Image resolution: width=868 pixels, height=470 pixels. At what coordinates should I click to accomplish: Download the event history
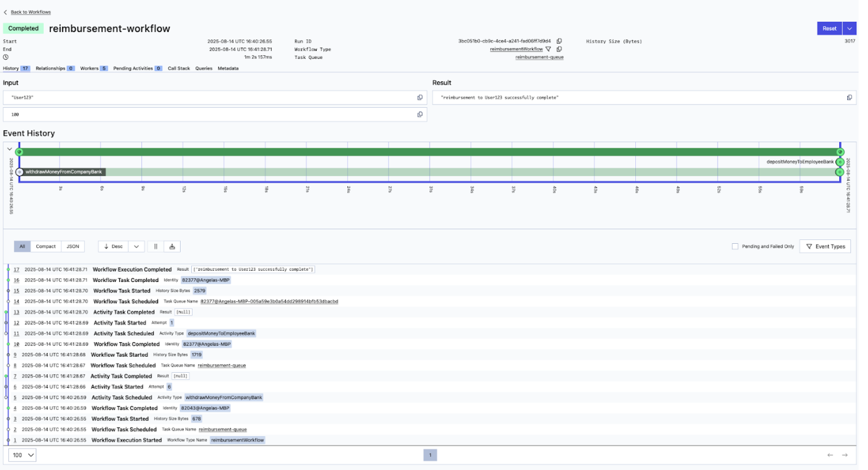coord(172,247)
